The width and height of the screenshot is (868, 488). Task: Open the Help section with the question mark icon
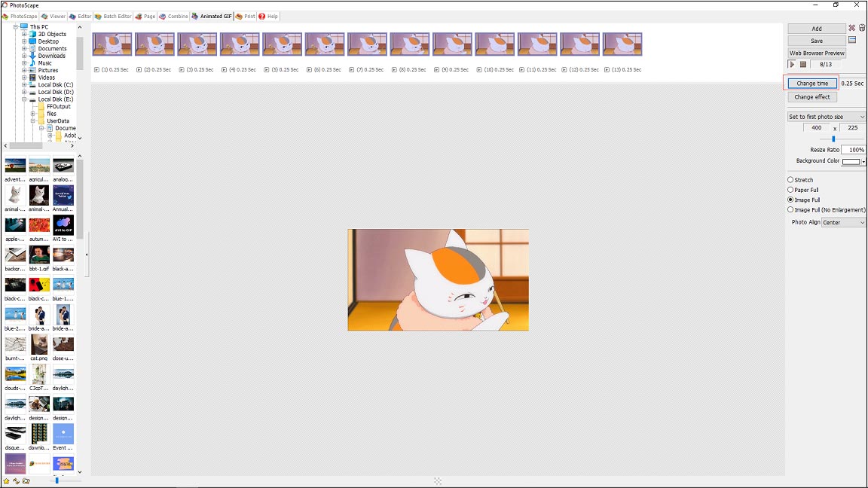coord(267,16)
